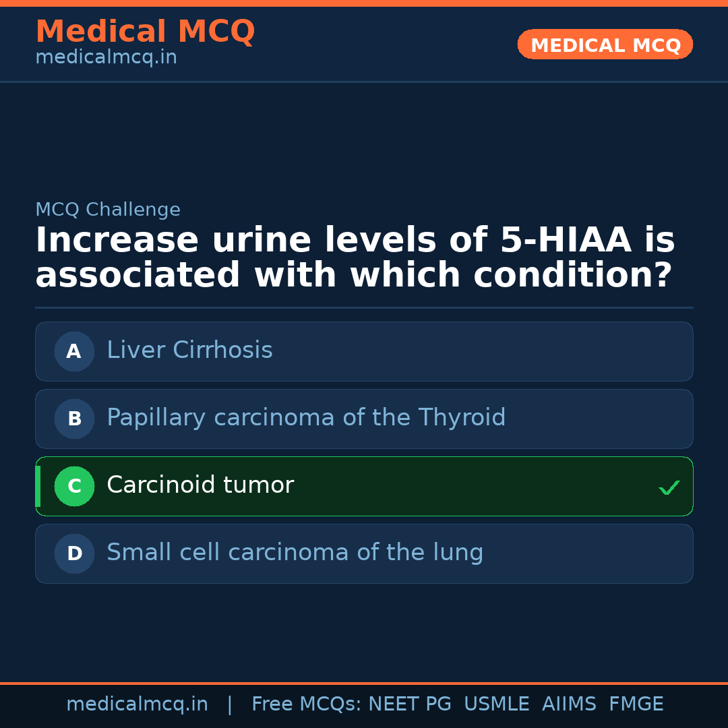Click the FMGE footer text
728x728 pixels.
(636, 704)
